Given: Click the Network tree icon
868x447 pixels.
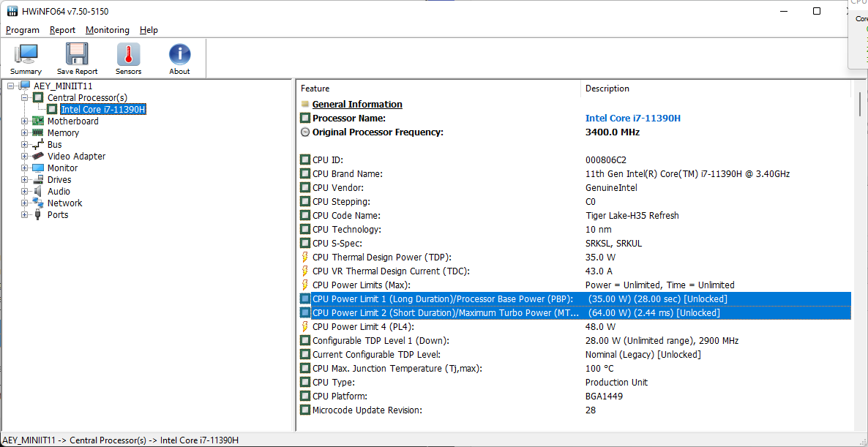Looking at the screenshot, I should click(x=39, y=203).
